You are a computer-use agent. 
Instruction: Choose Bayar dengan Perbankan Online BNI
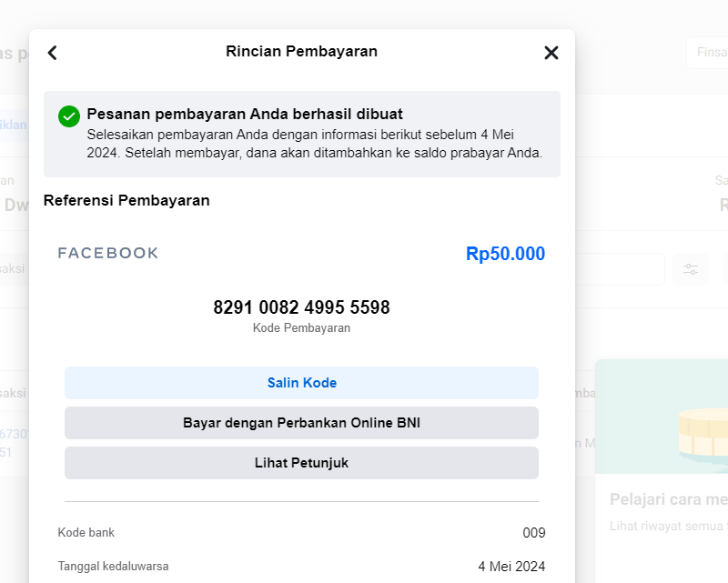coord(301,423)
